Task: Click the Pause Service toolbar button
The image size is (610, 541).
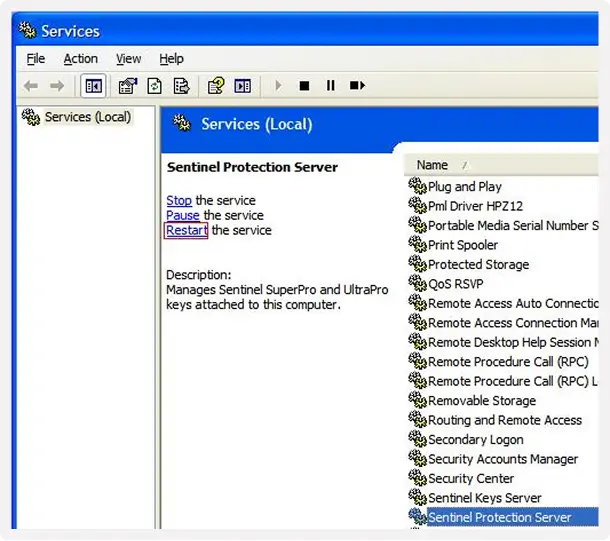Action: [331, 85]
